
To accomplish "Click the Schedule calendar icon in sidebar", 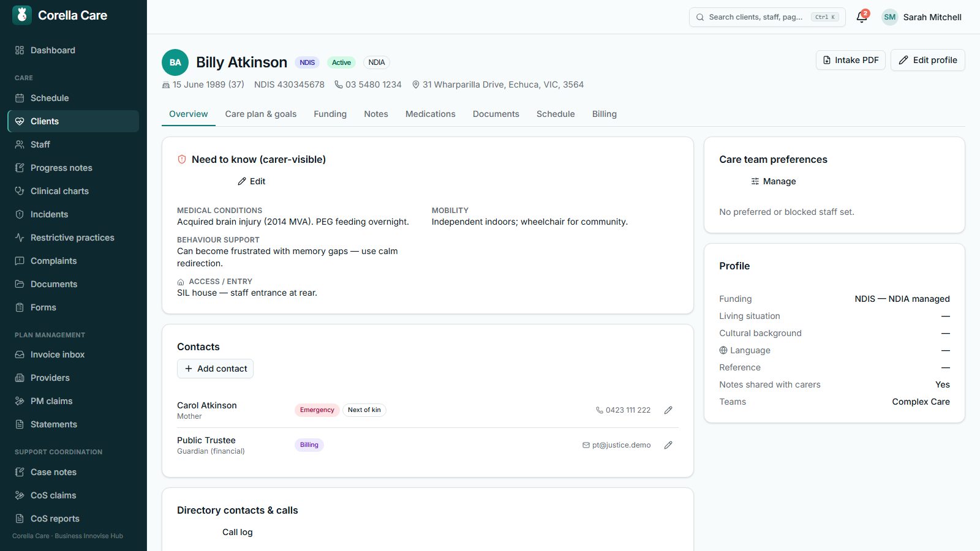I will click(x=20, y=98).
